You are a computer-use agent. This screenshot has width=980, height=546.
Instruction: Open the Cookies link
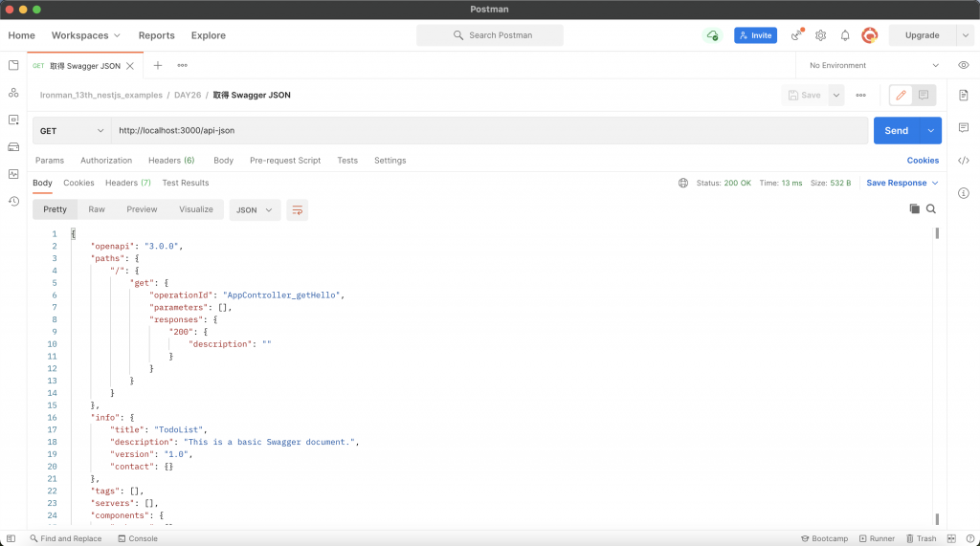click(x=923, y=161)
